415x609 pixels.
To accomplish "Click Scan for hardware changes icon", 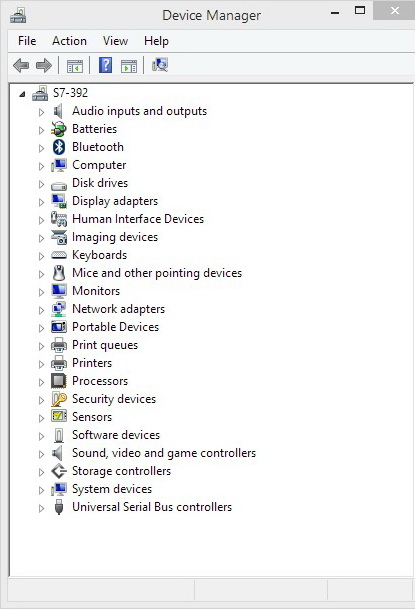I will [x=160, y=65].
